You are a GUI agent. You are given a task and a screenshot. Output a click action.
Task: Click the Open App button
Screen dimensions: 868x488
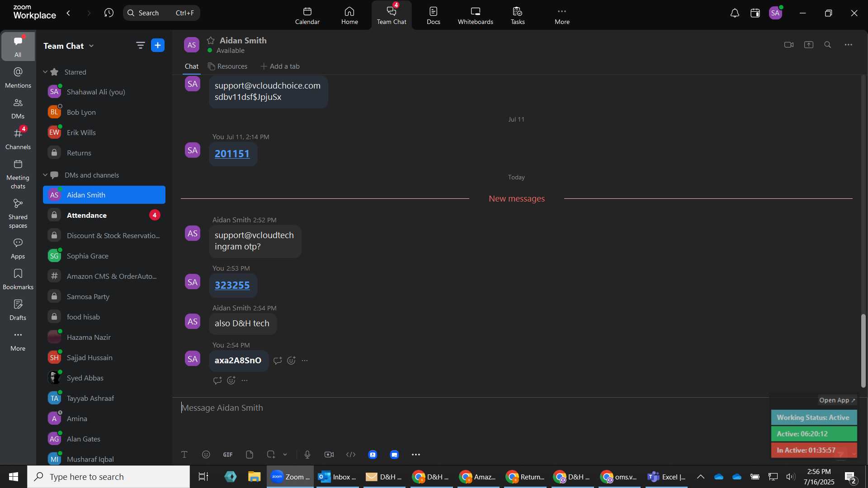pos(837,400)
